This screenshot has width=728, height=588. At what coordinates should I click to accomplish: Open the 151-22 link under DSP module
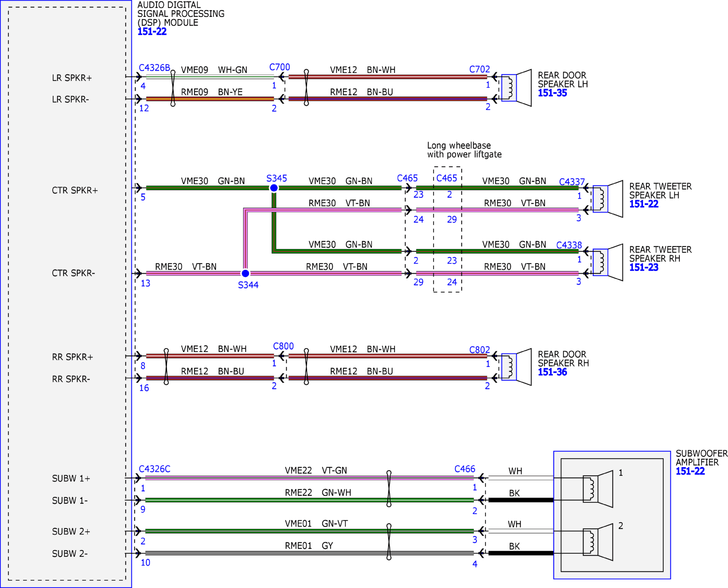pyautogui.click(x=152, y=32)
